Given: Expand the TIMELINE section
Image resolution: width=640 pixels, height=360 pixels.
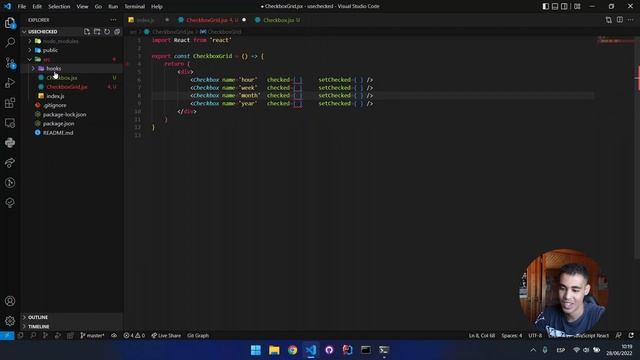Looking at the screenshot, I should coord(71,327).
